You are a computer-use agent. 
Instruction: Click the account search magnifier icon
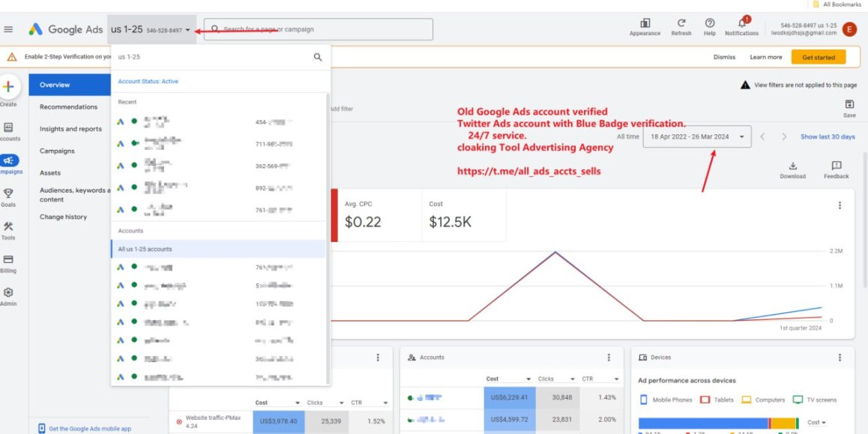click(x=318, y=57)
